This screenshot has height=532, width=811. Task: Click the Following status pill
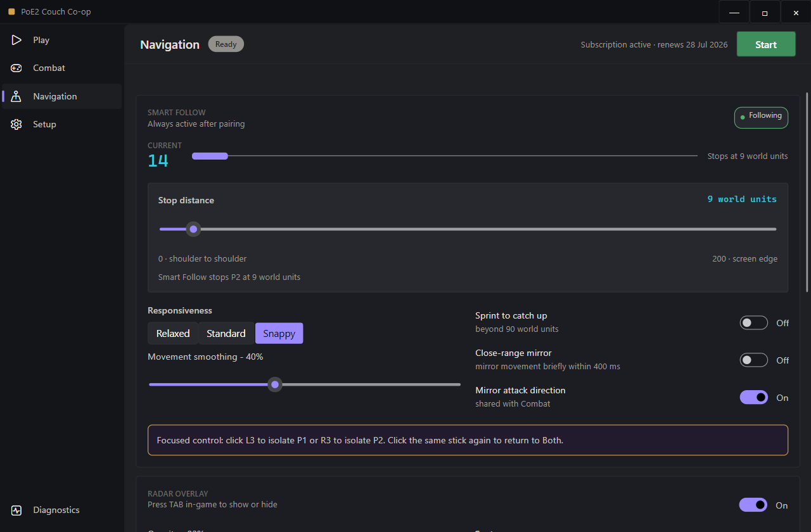761,117
